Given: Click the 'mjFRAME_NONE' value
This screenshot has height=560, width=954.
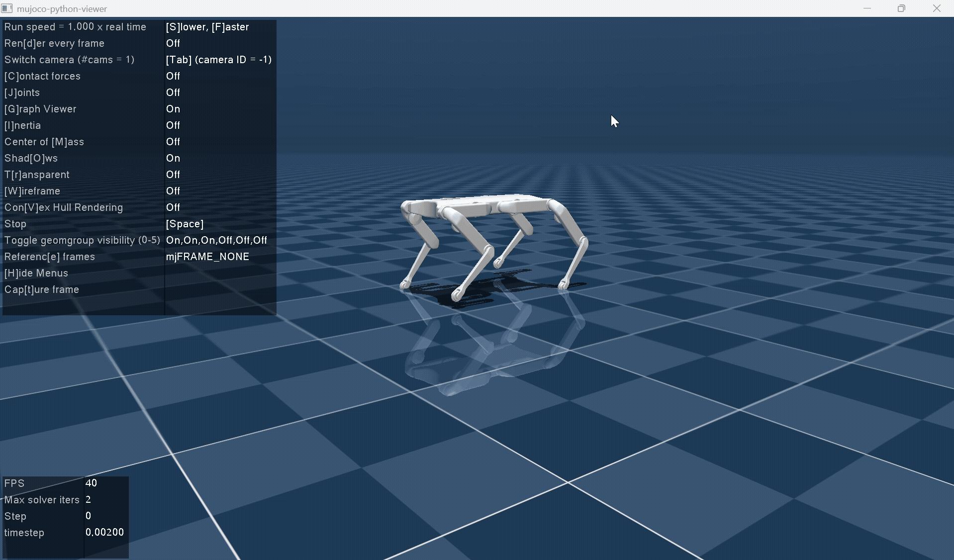Looking at the screenshot, I should click(207, 257).
